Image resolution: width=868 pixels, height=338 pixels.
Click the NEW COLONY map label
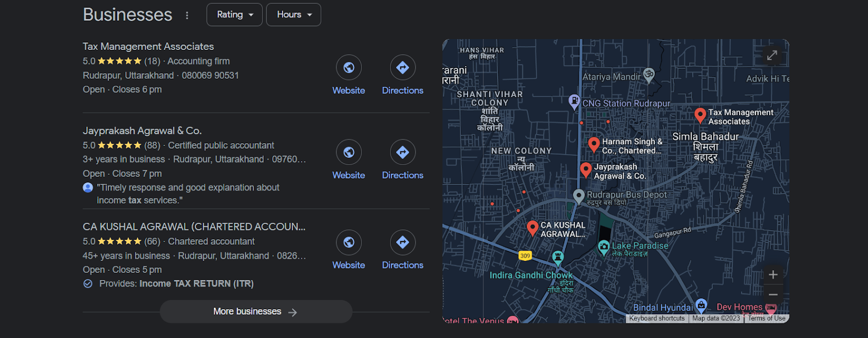[x=521, y=159]
